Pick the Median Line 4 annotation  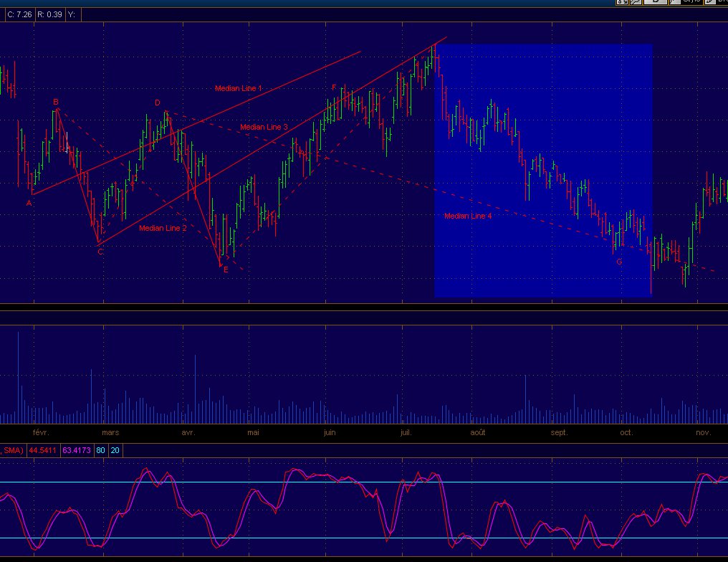[468, 216]
